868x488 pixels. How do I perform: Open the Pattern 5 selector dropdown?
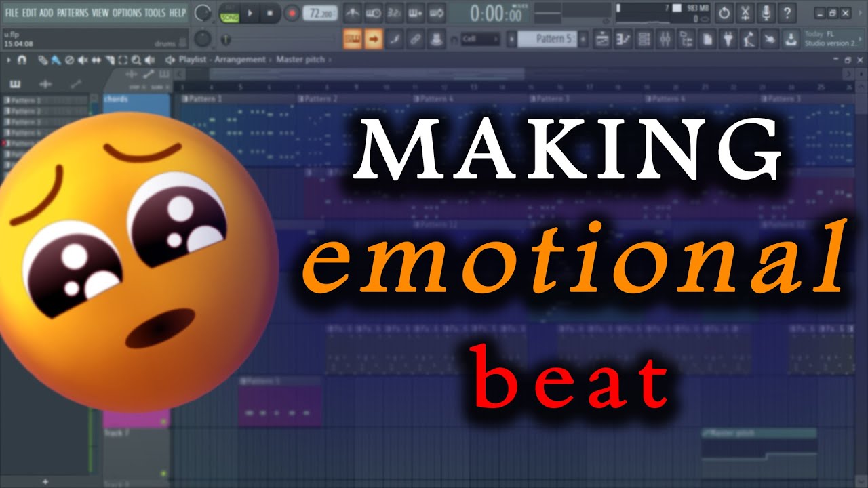pos(547,39)
